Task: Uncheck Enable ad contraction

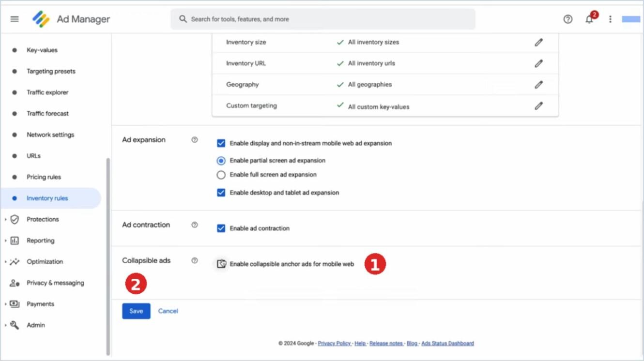Action: [x=221, y=228]
